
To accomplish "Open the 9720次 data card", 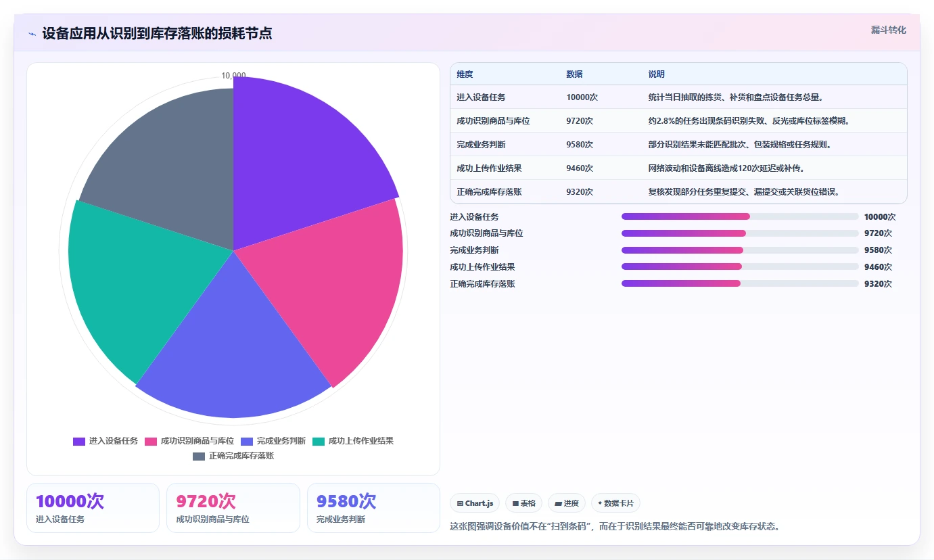I will click(x=233, y=508).
